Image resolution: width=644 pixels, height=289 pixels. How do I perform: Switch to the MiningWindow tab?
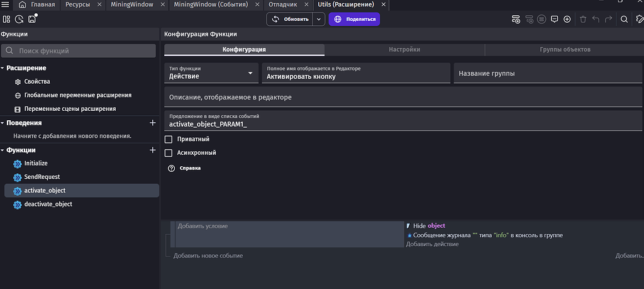point(132,4)
